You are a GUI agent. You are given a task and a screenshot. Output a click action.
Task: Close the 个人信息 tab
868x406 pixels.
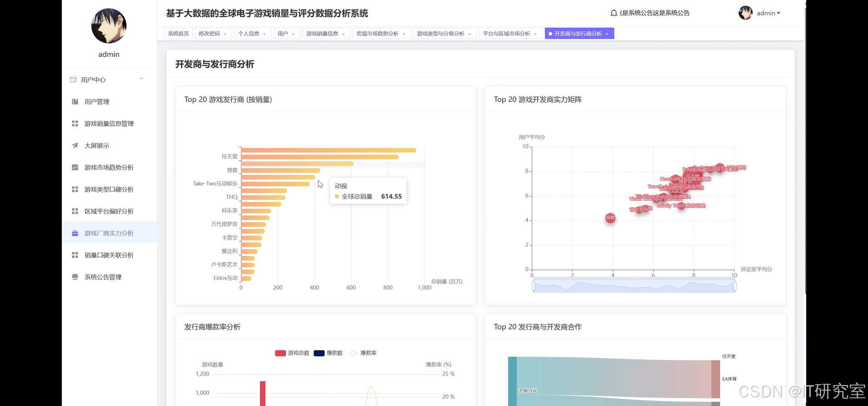coord(264,34)
